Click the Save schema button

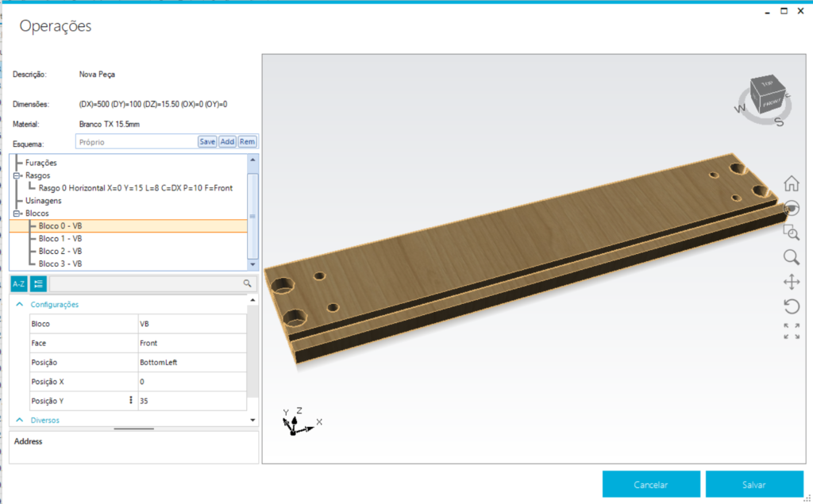[x=207, y=141]
